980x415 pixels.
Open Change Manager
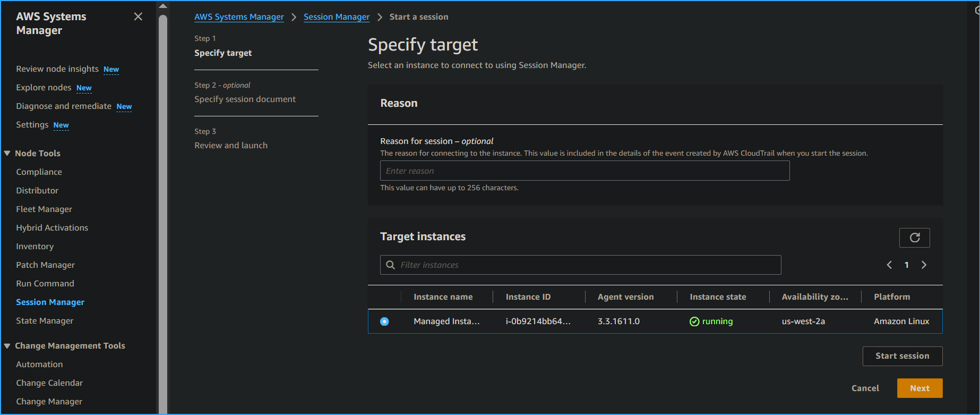(x=49, y=402)
